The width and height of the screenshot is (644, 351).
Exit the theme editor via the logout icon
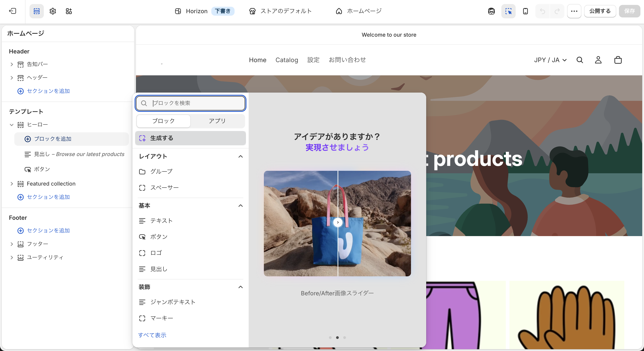pos(13,11)
